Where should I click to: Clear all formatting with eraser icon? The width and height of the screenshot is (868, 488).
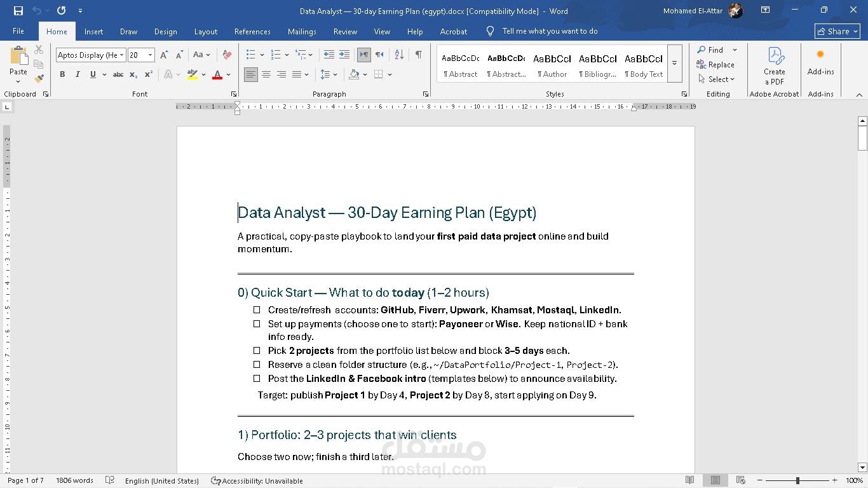pyautogui.click(x=227, y=55)
